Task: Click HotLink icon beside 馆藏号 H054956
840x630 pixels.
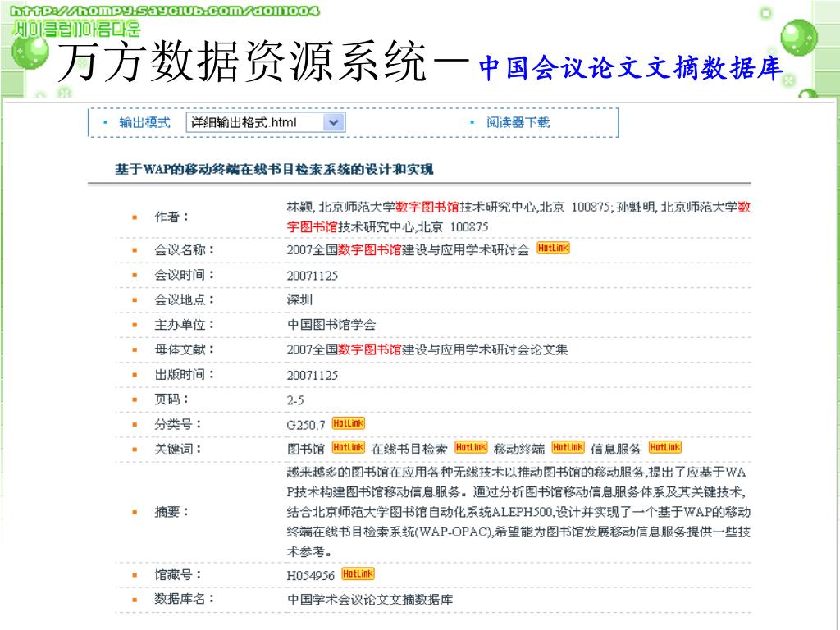Action: [358, 573]
